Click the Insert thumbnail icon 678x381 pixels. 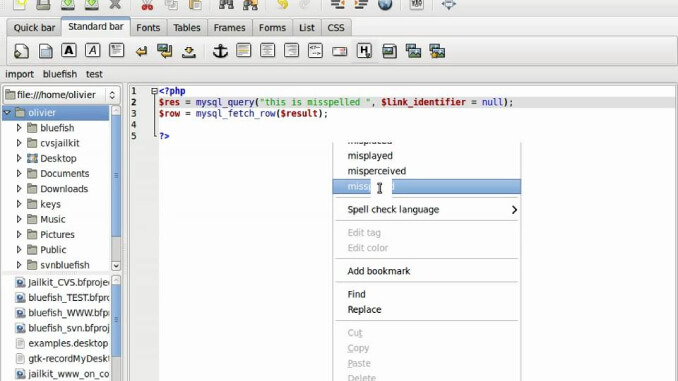coord(413,51)
